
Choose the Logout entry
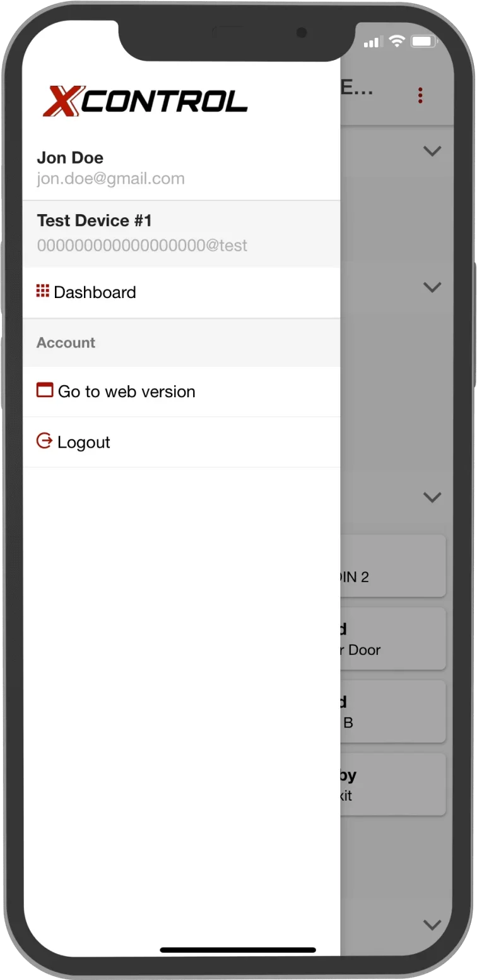click(181, 442)
